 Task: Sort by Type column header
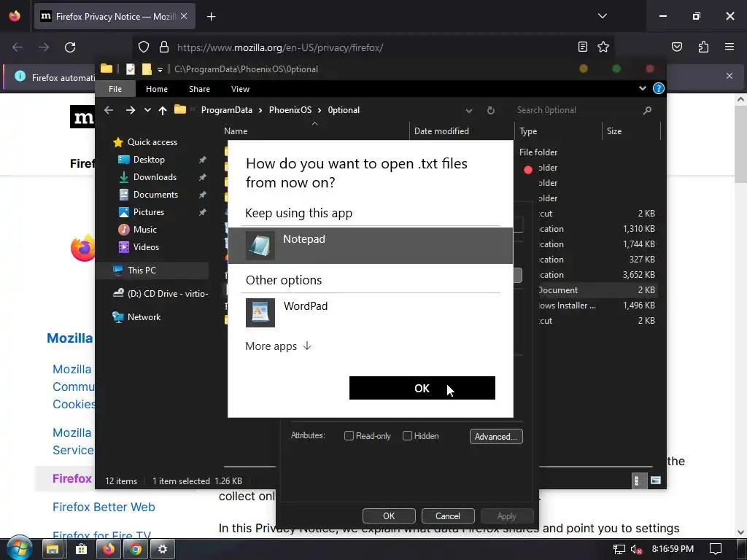point(528,131)
